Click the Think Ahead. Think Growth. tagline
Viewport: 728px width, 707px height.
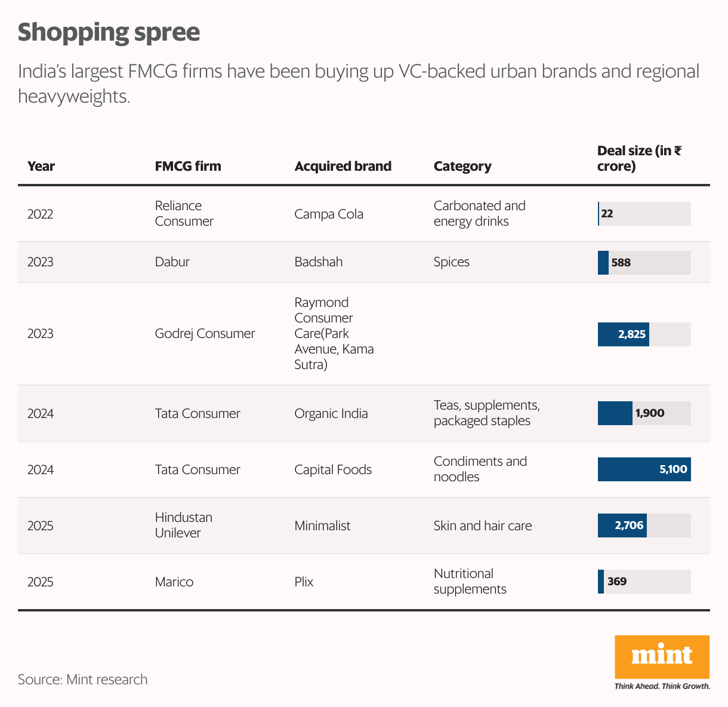click(662, 686)
